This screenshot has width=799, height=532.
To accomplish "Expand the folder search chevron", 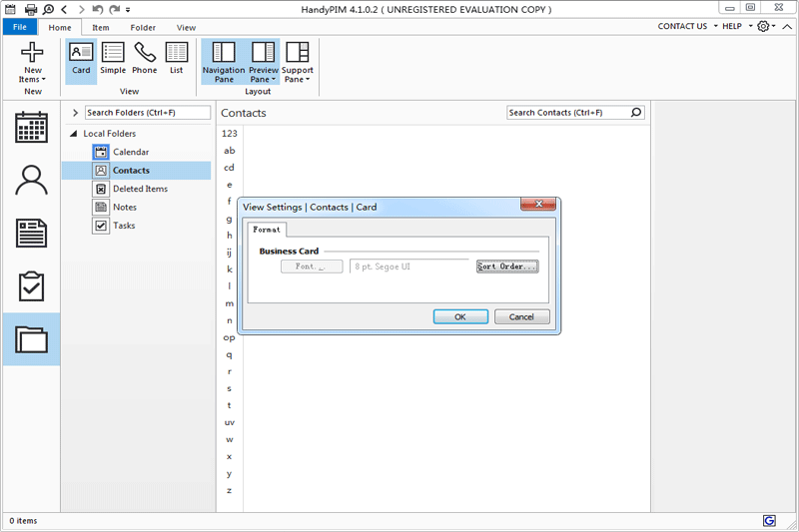I will click(76, 113).
